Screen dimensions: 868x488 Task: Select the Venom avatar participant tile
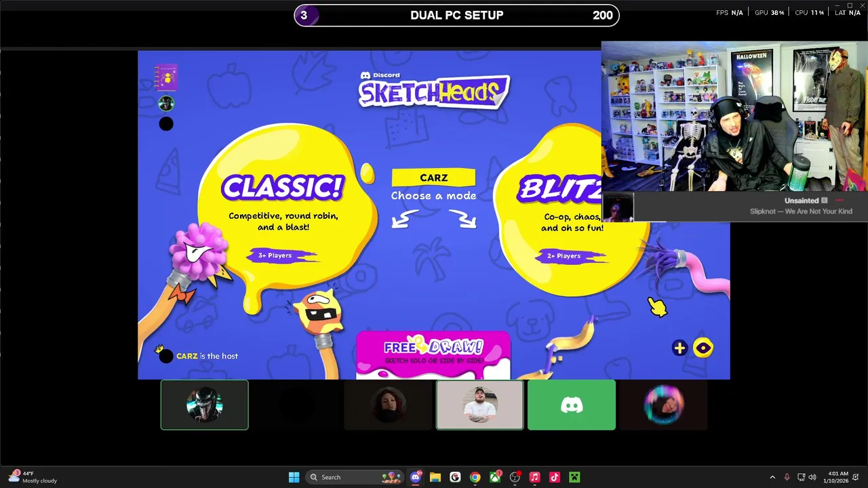pos(205,405)
